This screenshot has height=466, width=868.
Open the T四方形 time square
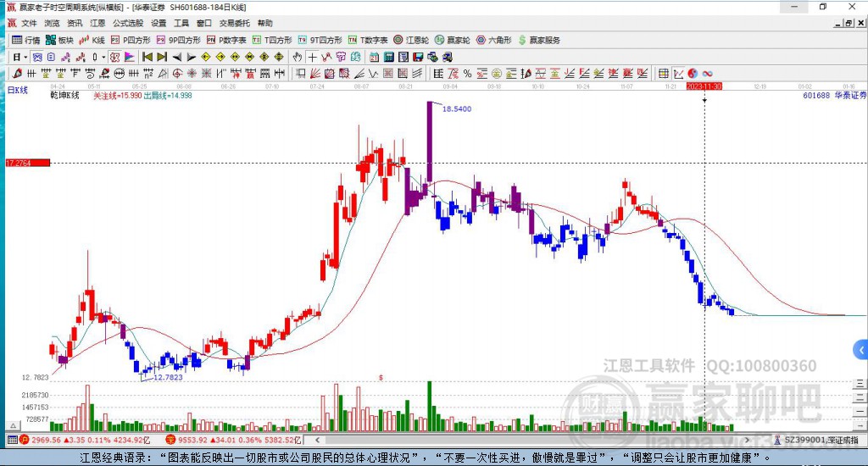[272, 40]
